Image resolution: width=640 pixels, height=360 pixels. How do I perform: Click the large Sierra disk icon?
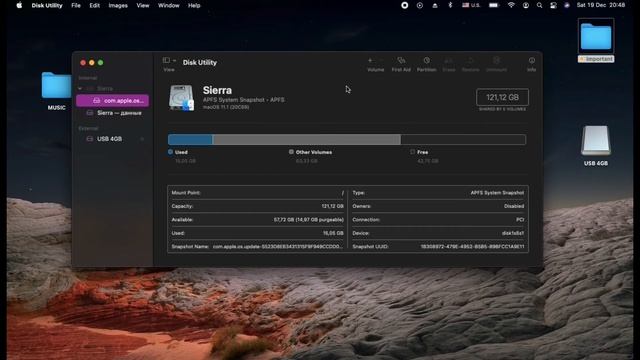pyautogui.click(x=181, y=98)
